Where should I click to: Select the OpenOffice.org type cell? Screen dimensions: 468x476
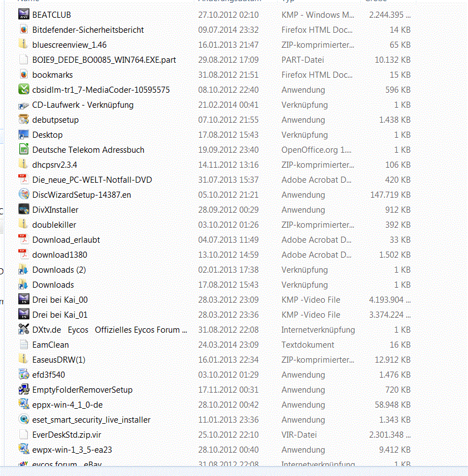coord(316,149)
